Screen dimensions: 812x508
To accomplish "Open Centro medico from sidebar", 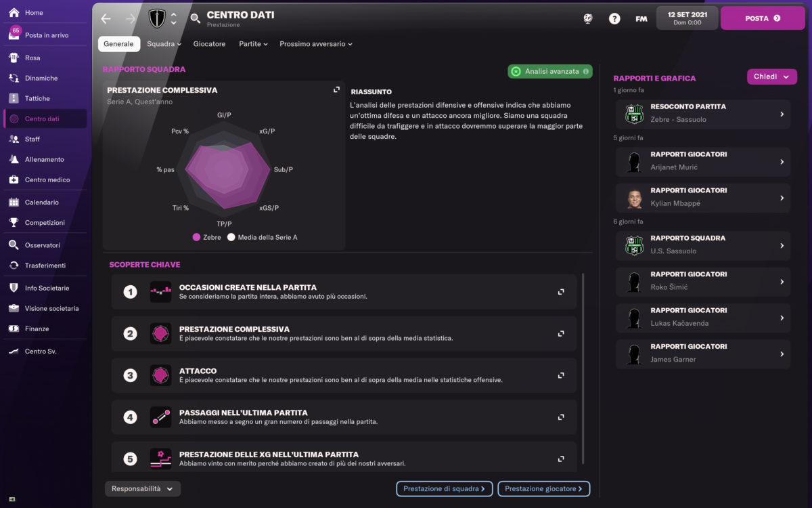I will pyautogui.click(x=47, y=179).
